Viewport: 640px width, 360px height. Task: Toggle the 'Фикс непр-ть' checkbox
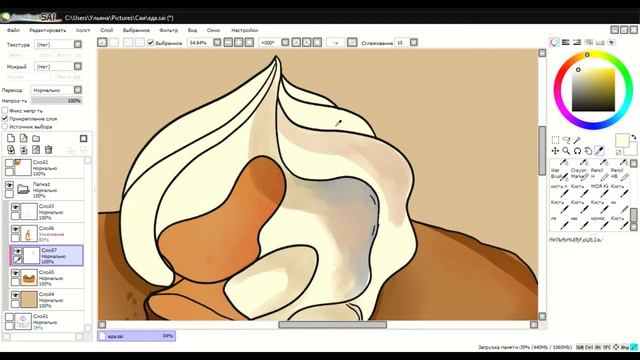[5, 111]
